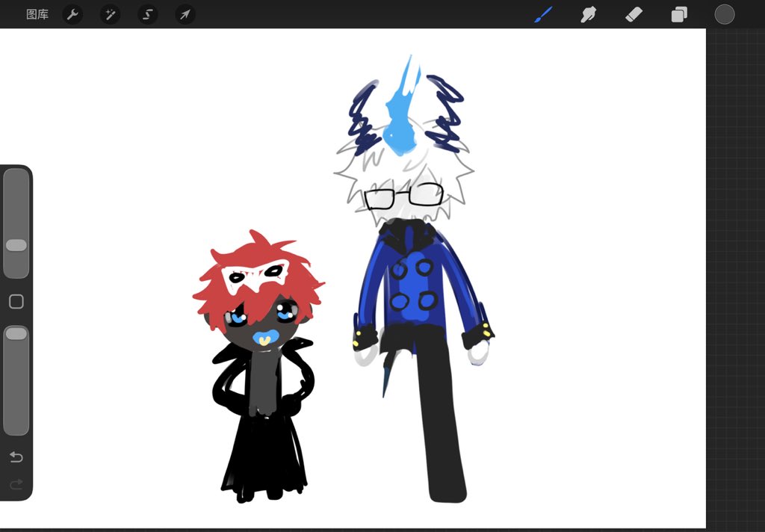Open the Adjustments magic wand menu
Viewport: 765px width, 532px height.
click(111, 15)
